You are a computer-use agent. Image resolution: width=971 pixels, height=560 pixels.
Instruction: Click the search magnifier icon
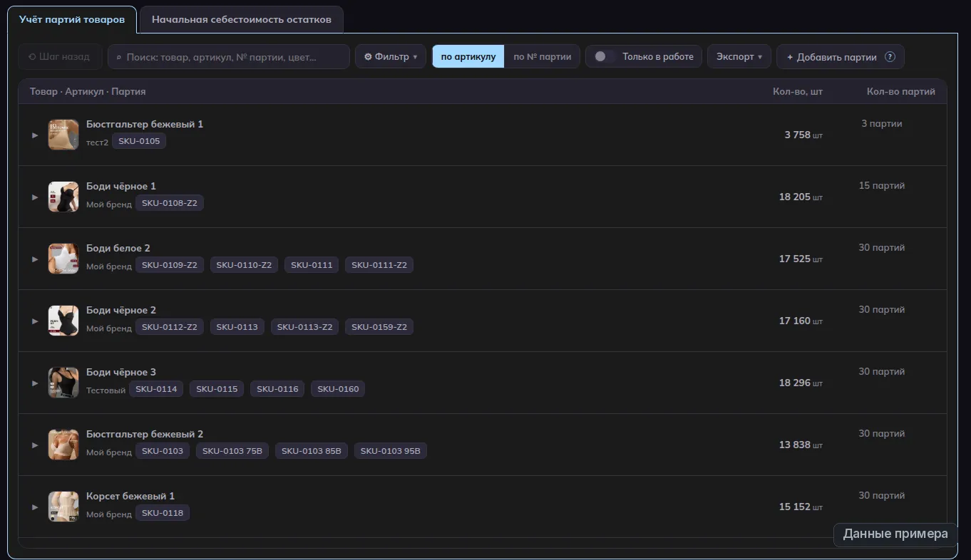(119, 57)
